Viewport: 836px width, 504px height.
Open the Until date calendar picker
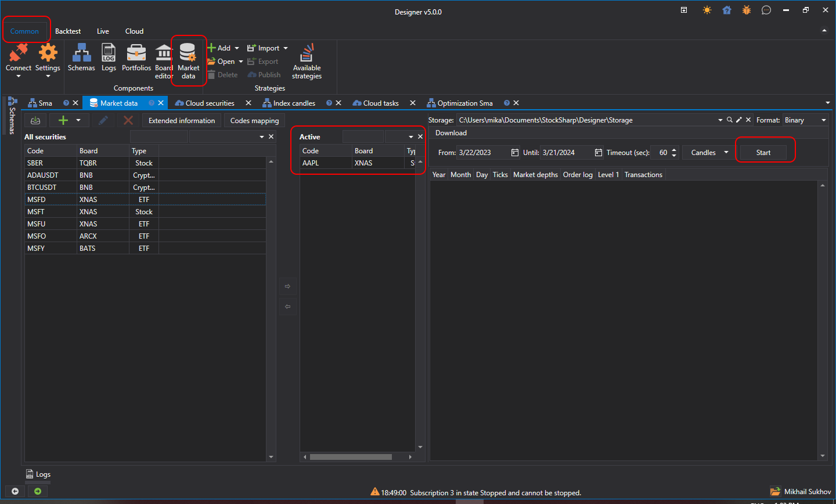tap(599, 153)
